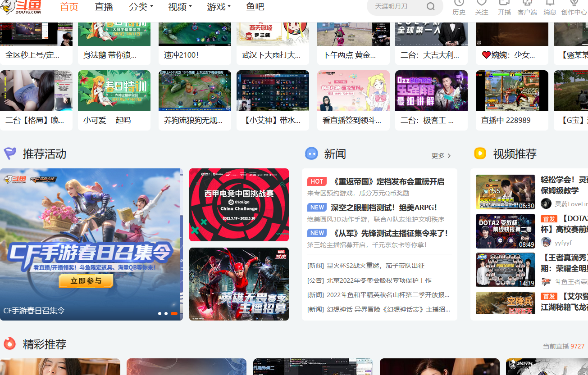Viewport: 588px width, 375px height.
Task: Play video with 06:30 duration
Action: [506, 192]
